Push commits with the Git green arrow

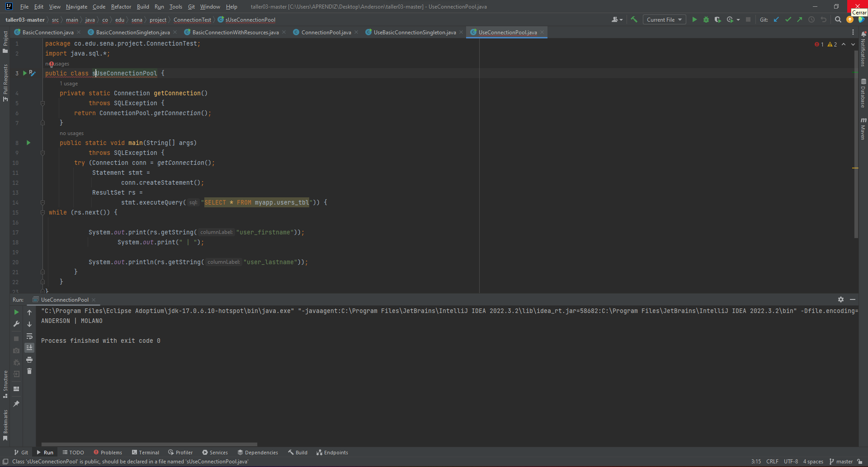[x=800, y=19]
